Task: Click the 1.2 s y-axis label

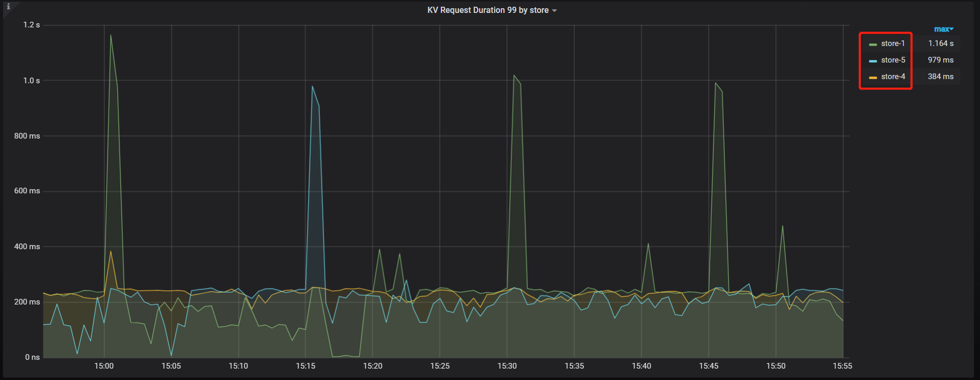Action: (32, 25)
